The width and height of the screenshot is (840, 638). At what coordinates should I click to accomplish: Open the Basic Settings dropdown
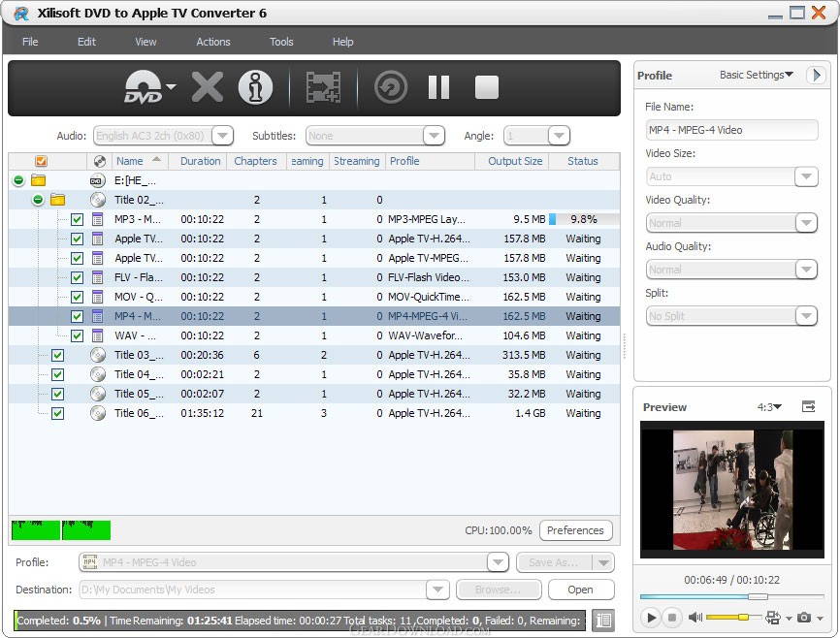(756, 75)
